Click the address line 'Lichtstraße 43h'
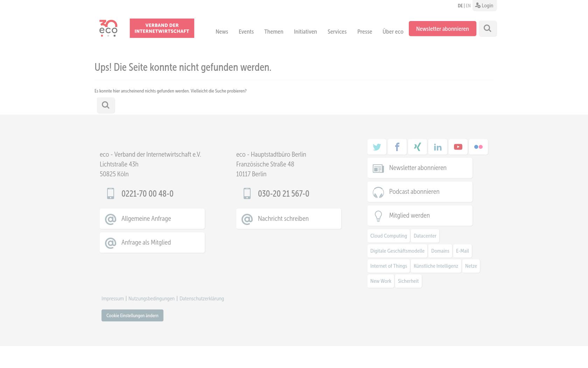 point(119,164)
